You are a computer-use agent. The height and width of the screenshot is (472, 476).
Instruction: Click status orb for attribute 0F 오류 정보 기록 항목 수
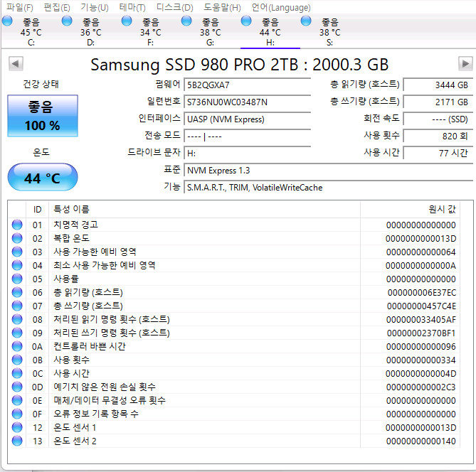pyautogui.click(x=17, y=414)
